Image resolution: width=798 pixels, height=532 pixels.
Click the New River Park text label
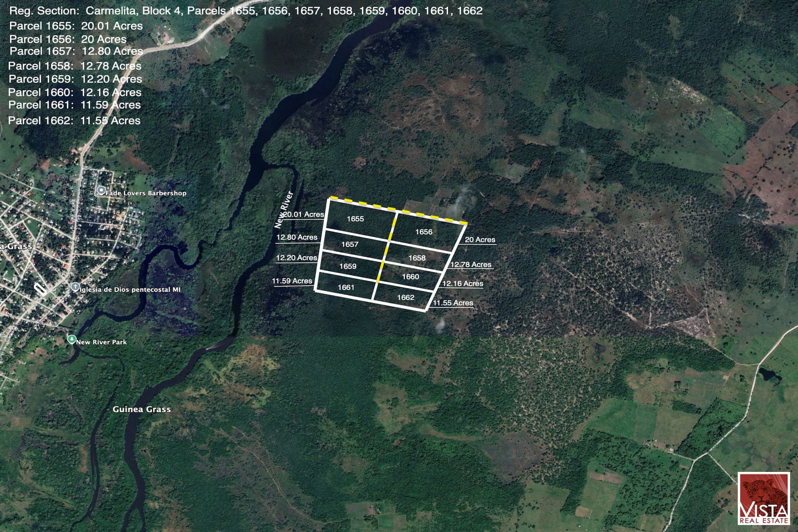click(x=102, y=342)
